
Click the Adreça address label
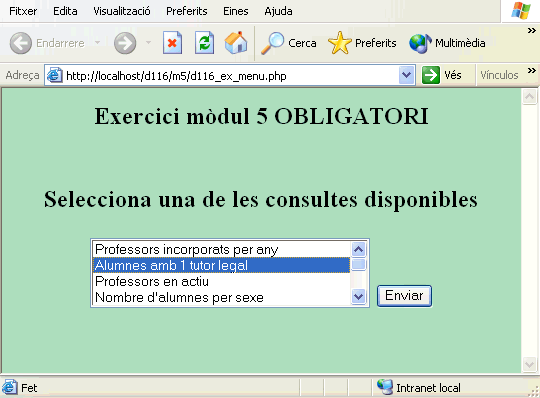[x=22, y=75]
